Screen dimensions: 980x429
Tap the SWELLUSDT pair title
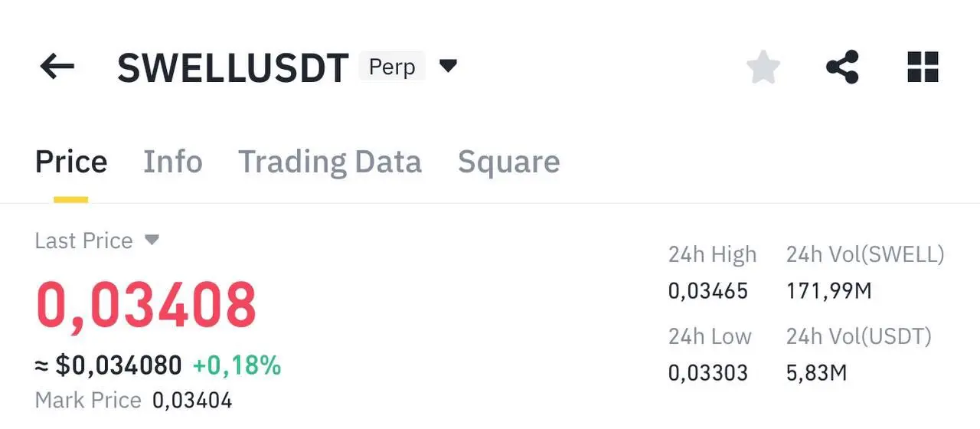pyautogui.click(x=233, y=68)
